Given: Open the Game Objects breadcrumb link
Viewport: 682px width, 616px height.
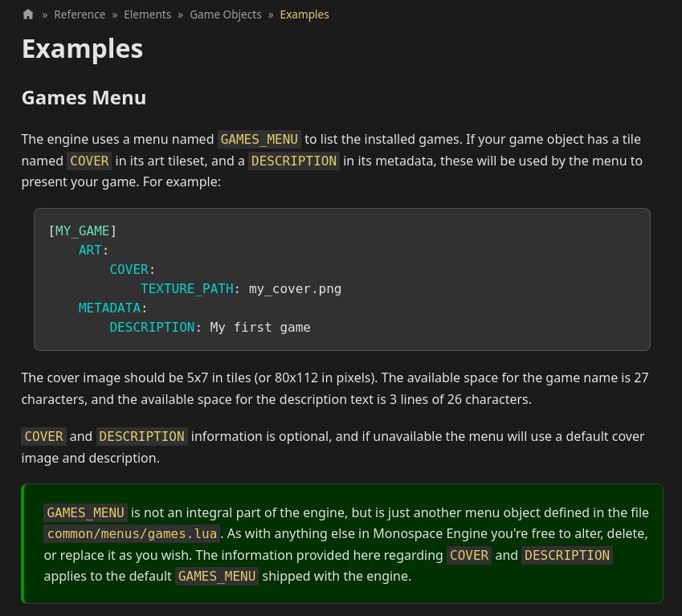Looking at the screenshot, I should 225,14.
